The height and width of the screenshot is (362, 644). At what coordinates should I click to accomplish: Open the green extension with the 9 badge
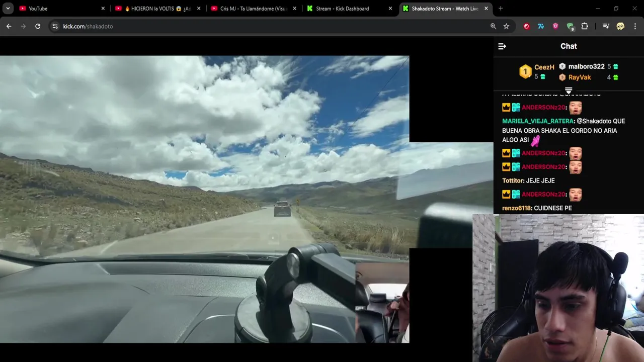click(x=570, y=26)
